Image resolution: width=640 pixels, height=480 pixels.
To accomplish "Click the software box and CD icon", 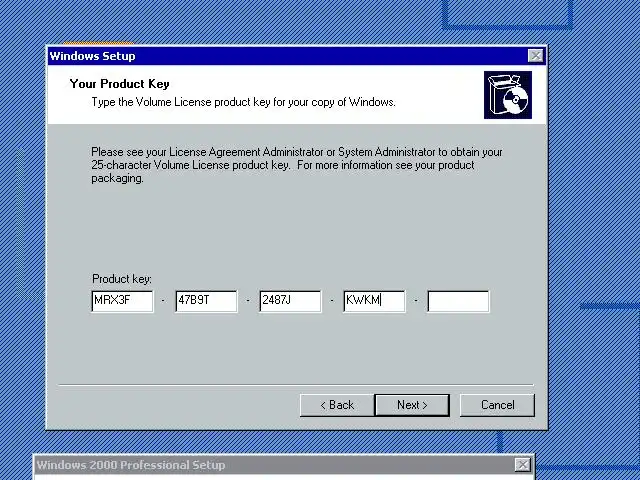I will [x=508, y=95].
